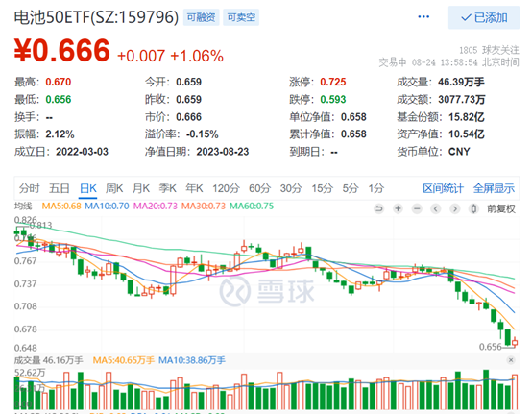Click the 可融资 tag

coord(202,17)
